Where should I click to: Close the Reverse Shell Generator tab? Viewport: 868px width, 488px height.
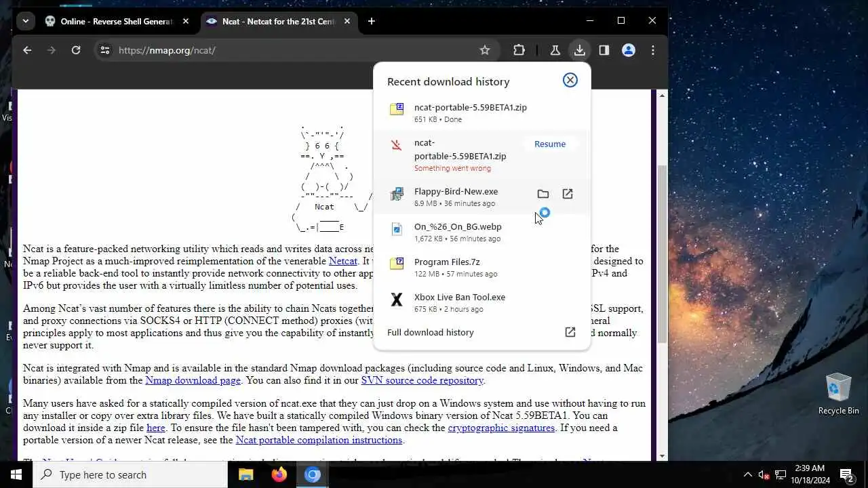tap(186, 21)
